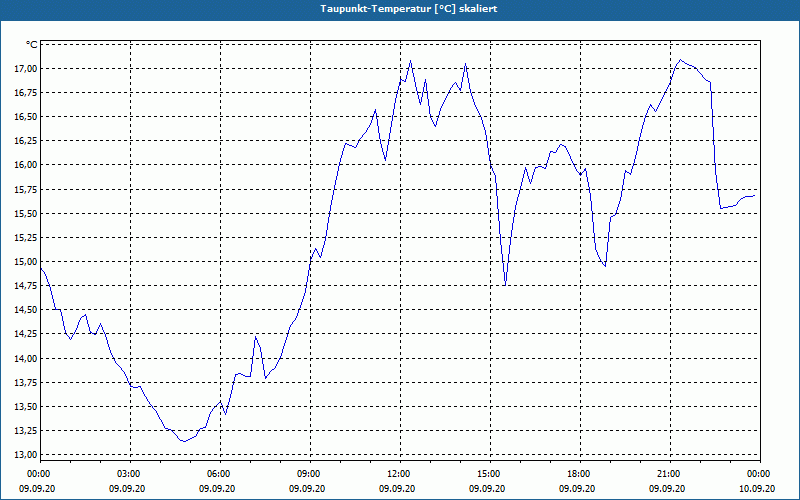
Task: Select the 13,50 axis label
Action: tap(27, 407)
